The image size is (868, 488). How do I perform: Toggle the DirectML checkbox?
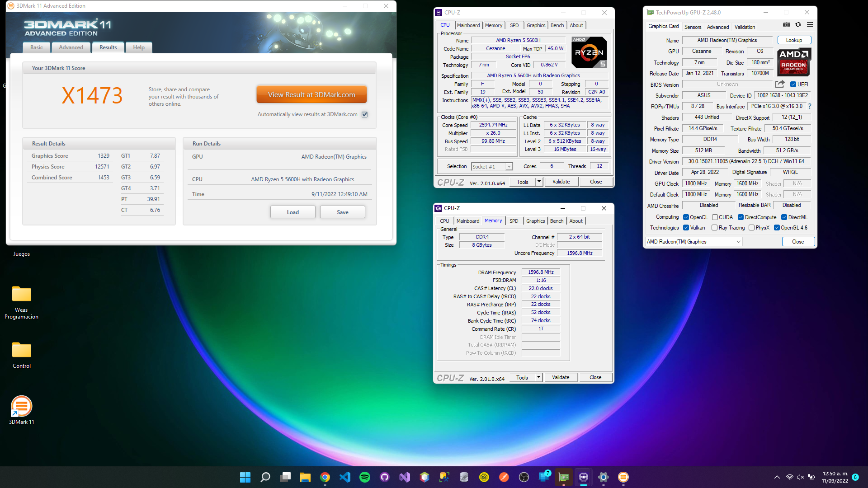click(784, 217)
